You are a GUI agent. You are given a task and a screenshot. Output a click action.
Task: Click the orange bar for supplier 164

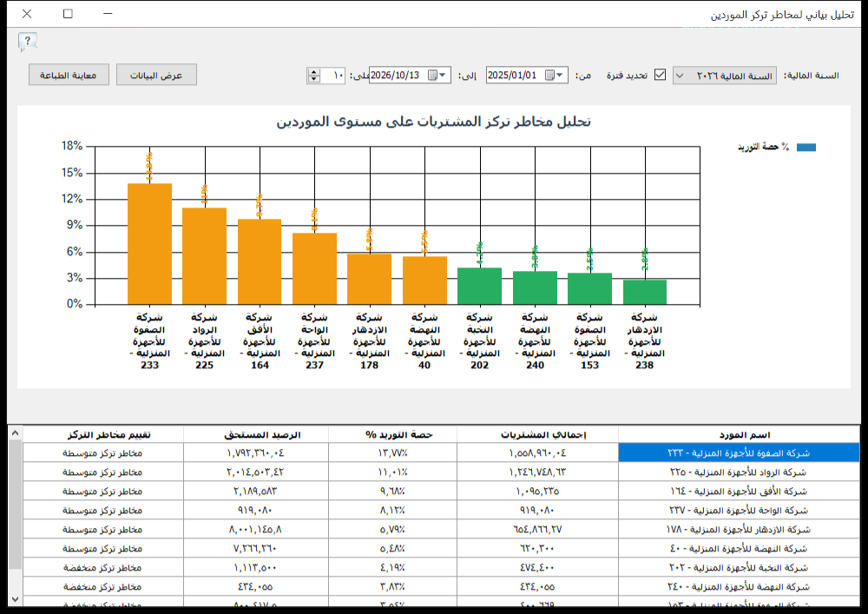pos(260,262)
